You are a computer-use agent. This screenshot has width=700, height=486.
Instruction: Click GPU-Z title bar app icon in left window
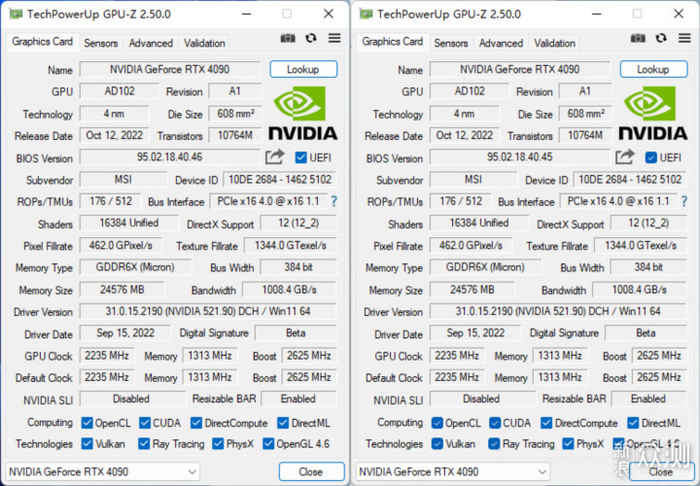coord(16,14)
